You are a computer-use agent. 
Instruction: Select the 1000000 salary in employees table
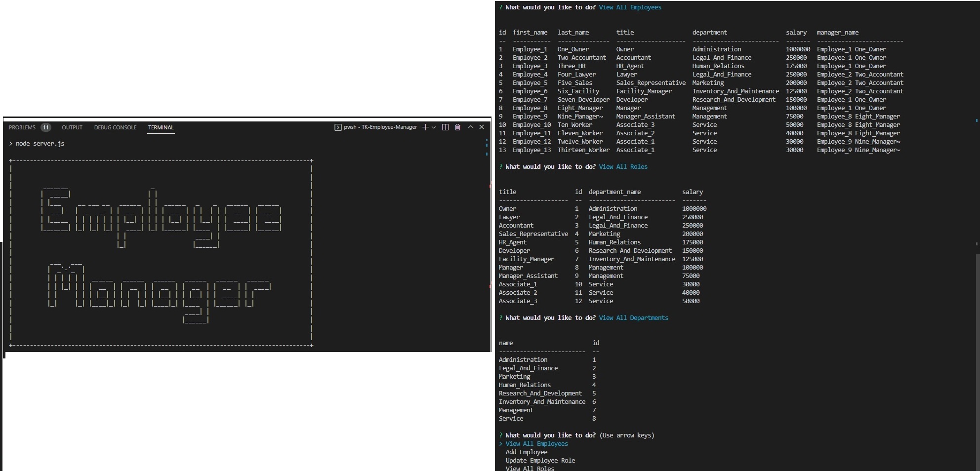(798, 49)
